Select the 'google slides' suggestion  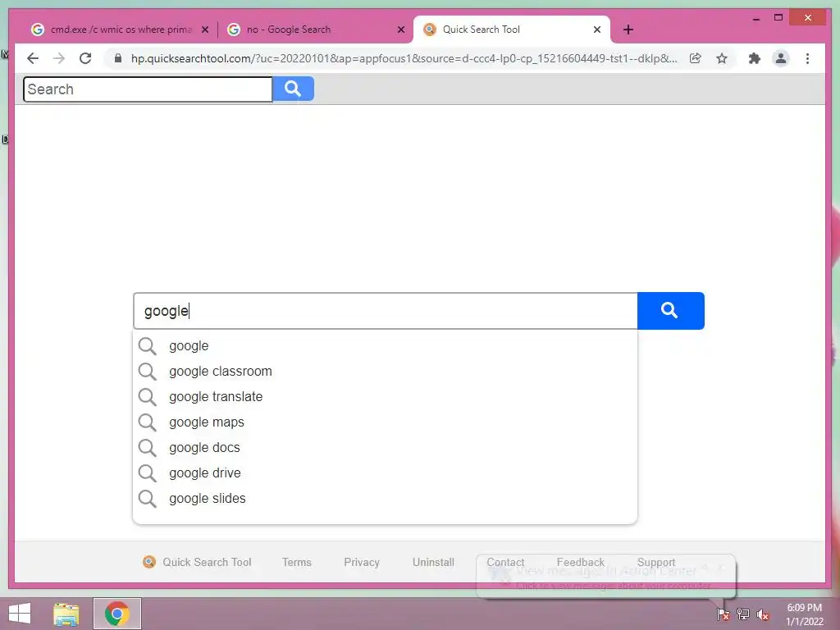click(x=385, y=499)
